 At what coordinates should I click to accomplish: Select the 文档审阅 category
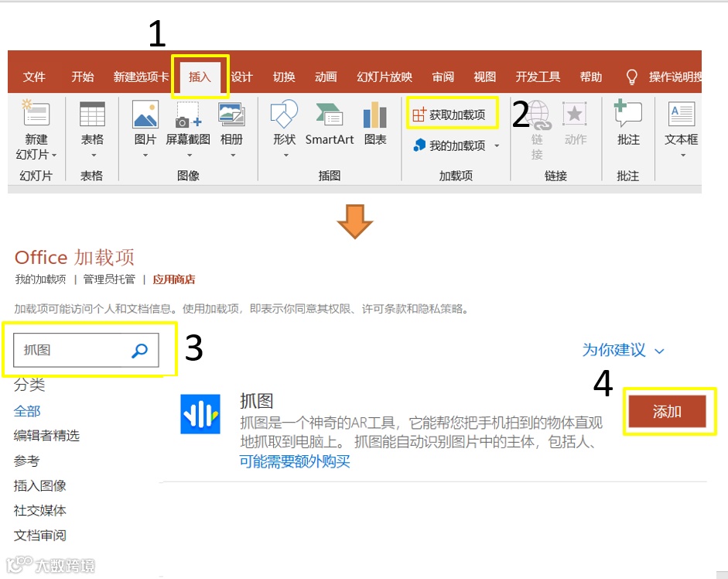[x=40, y=536]
